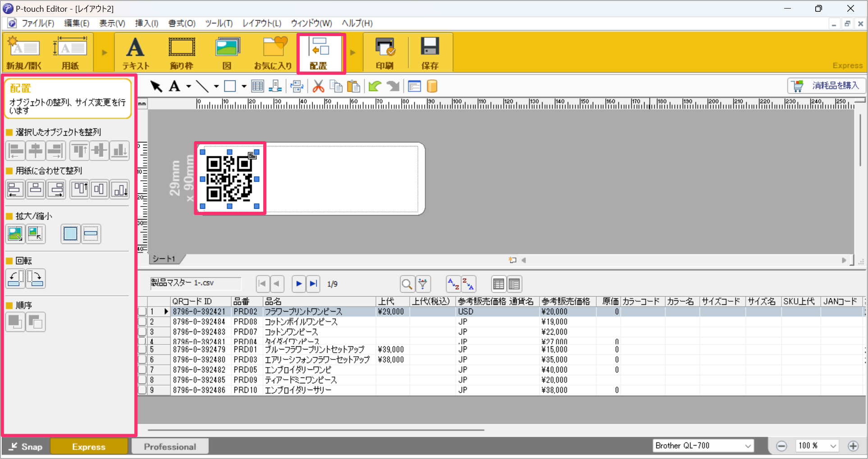
Task: Send object to back in 順序
Action: point(36,322)
